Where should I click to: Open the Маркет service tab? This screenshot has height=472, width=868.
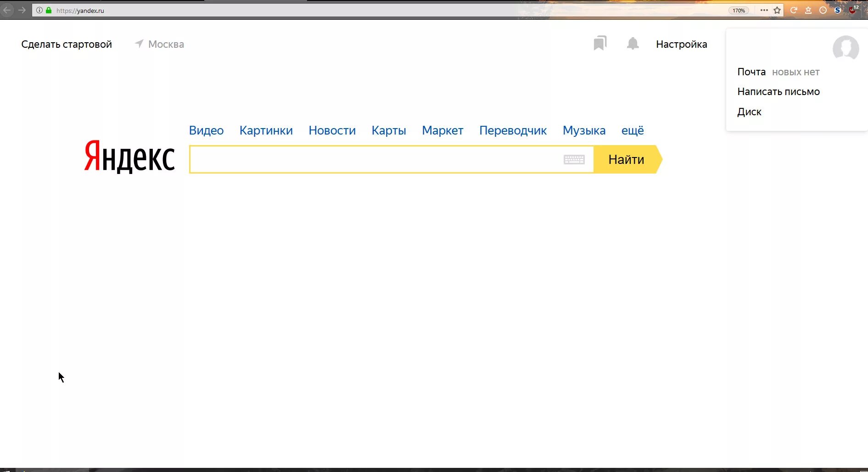(443, 130)
